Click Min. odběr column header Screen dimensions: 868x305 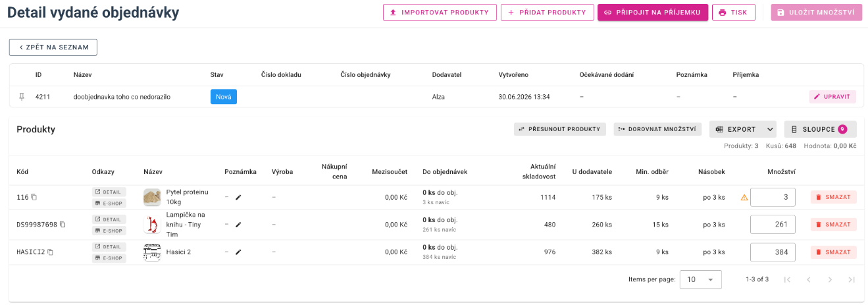(652, 172)
